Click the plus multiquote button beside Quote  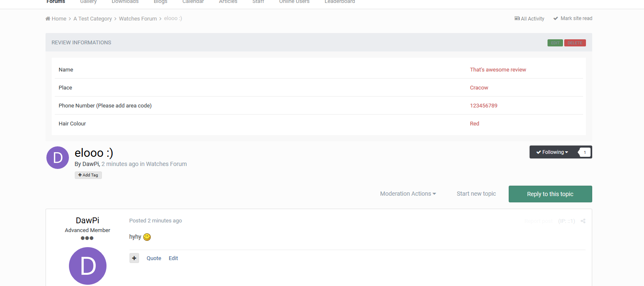click(x=134, y=258)
